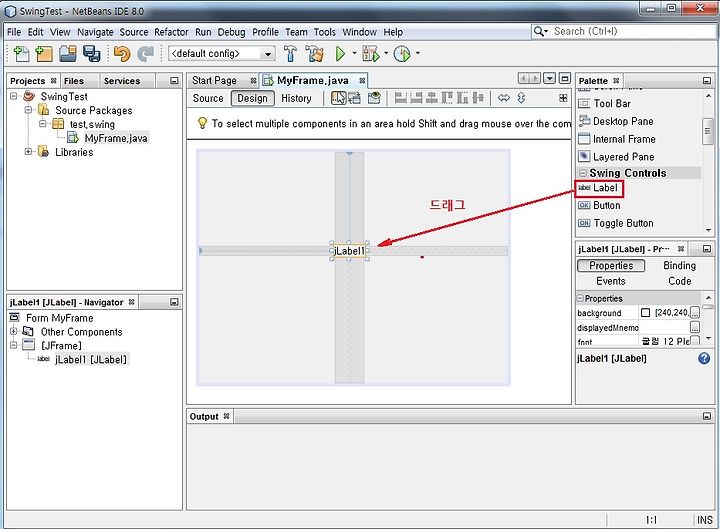Select the Design view button

(x=253, y=98)
